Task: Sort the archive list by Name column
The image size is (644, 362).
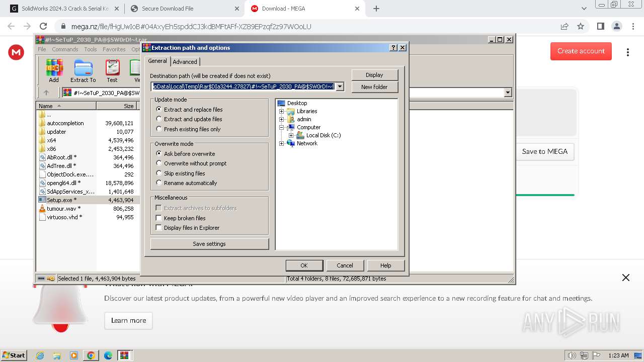Action: (x=66, y=106)
